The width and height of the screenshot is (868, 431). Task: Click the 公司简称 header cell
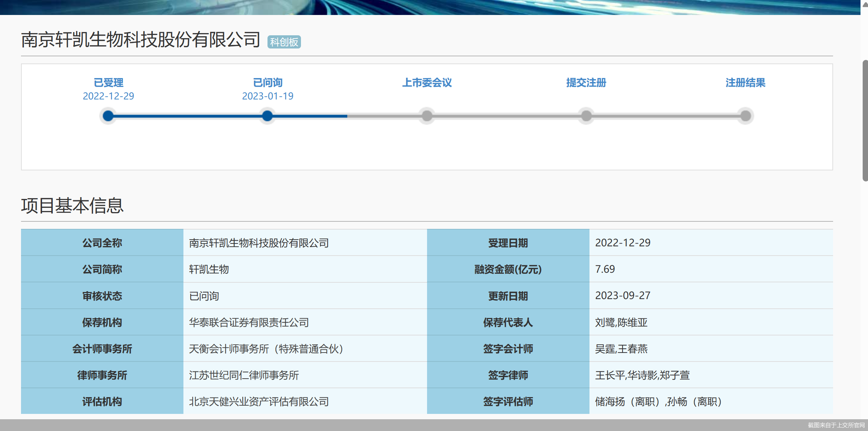pyautogui.click(x=102, y=269)
